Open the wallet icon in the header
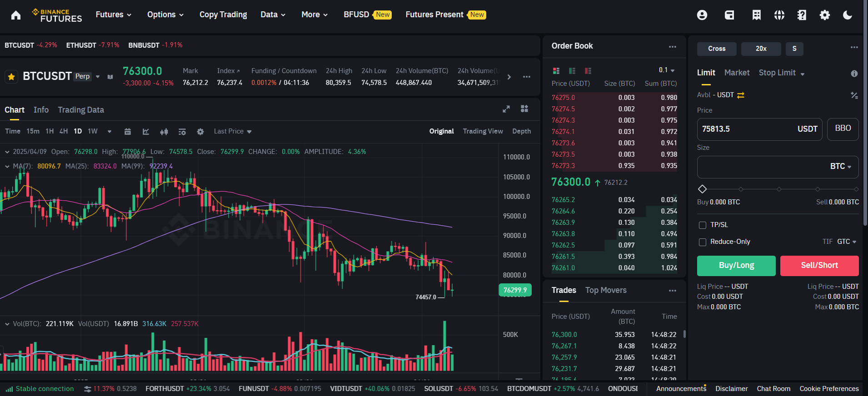Image resolution: width=868 pixels, height=396 pixels. click(729, 15)
